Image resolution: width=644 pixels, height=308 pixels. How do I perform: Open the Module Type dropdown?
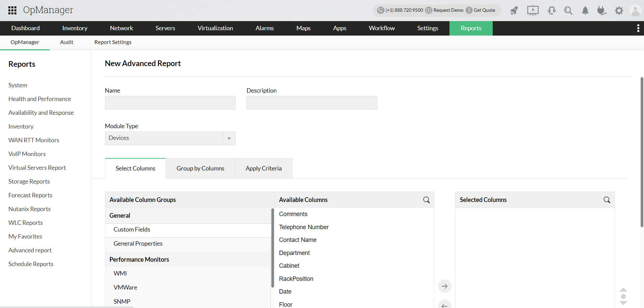(x=229, y=138)
